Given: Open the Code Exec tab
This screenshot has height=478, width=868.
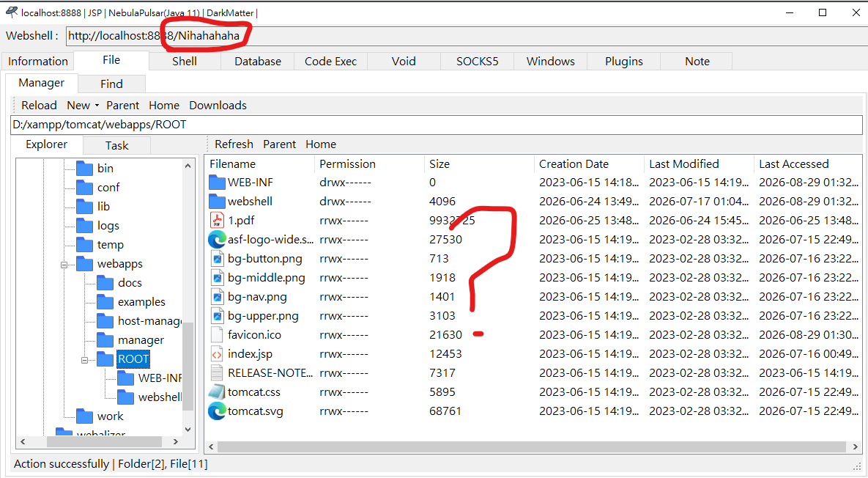Looking at the screenshot, I should pyautogui.click(x=330, y=61).
